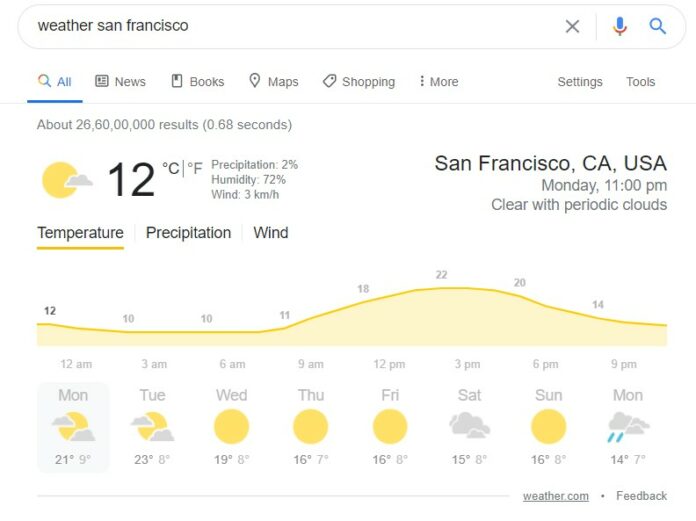Send Feedback about the weather card

[x=641, y=496]
